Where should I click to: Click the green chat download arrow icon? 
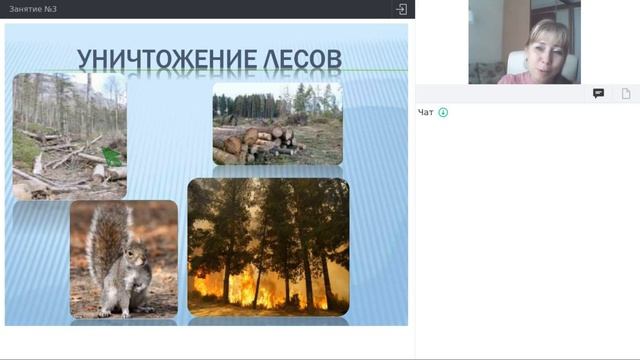click(x=443, y=112)
